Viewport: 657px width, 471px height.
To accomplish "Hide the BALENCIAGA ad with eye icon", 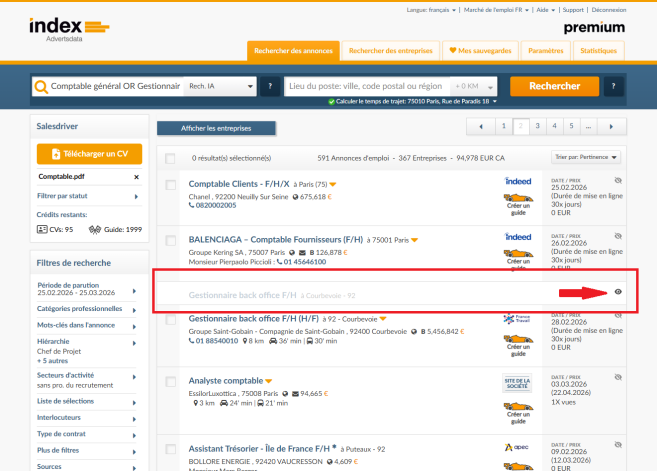I will (618, 236).
